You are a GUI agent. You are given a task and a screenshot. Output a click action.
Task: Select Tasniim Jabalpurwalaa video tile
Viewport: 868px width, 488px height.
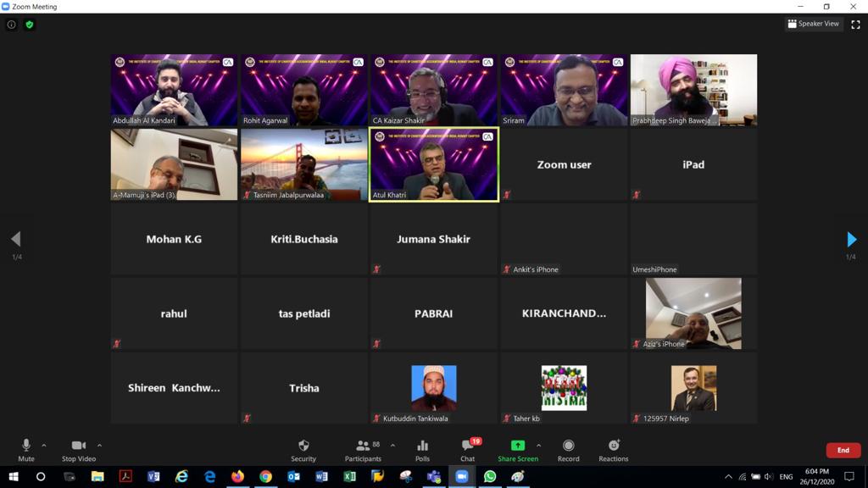(x=304, y=164)
